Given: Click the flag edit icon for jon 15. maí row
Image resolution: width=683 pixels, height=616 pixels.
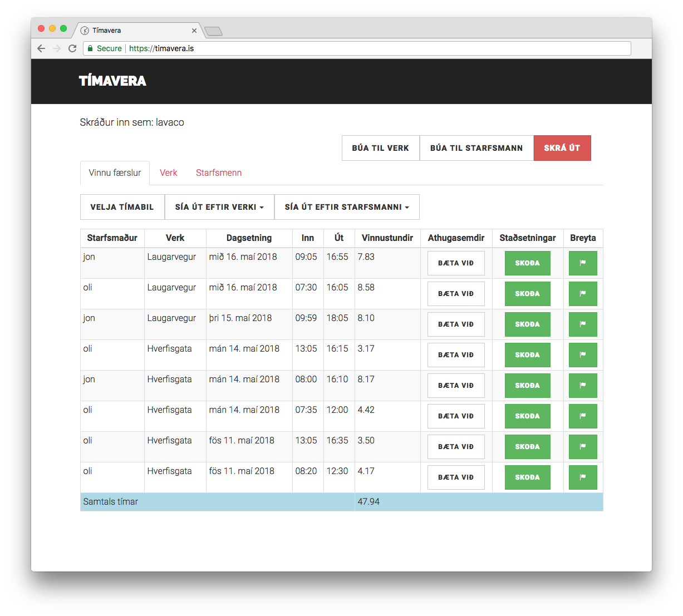Looking at the screenshot, I should click(583, 324).
